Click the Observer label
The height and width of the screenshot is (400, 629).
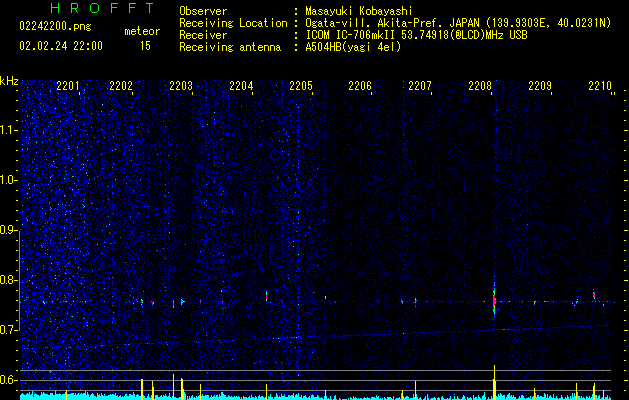(x=203, y=11)
